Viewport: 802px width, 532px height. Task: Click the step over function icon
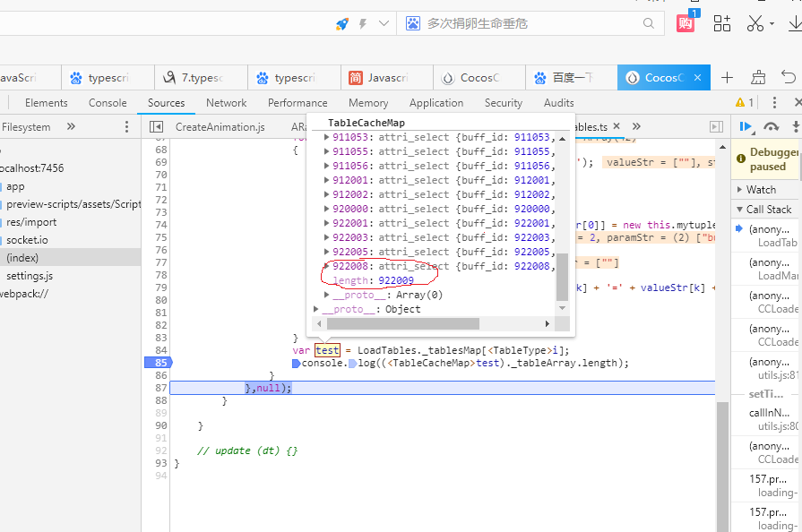click(771, 127)
